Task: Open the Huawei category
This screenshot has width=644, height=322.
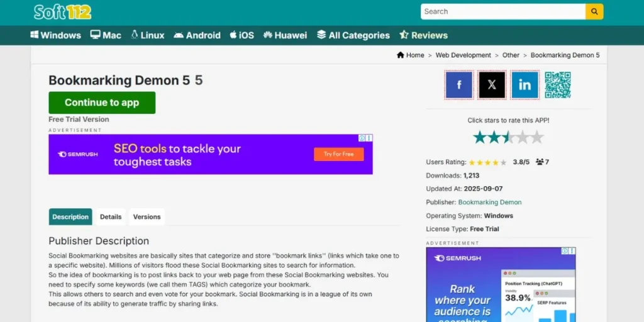Action: click(285, 35)
